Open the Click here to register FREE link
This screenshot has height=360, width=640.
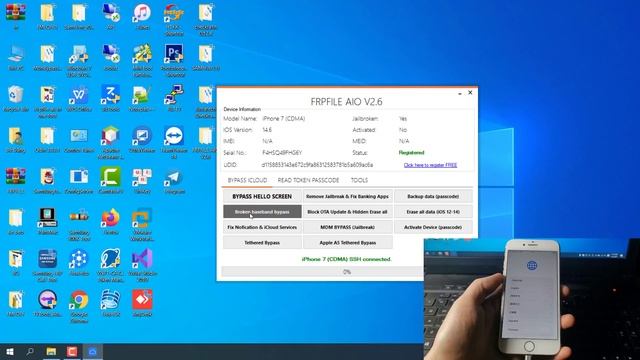[x=430, y=165]
